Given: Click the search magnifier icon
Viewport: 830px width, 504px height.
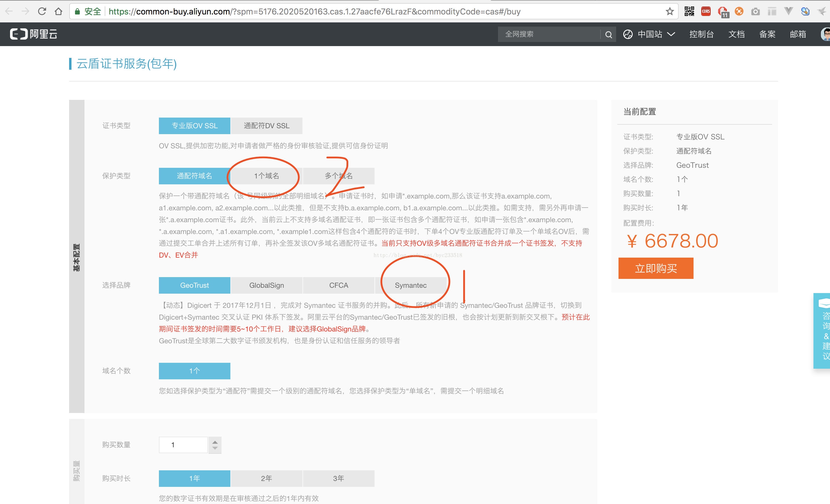Looking at the screenshot, I should click(608, 34).
